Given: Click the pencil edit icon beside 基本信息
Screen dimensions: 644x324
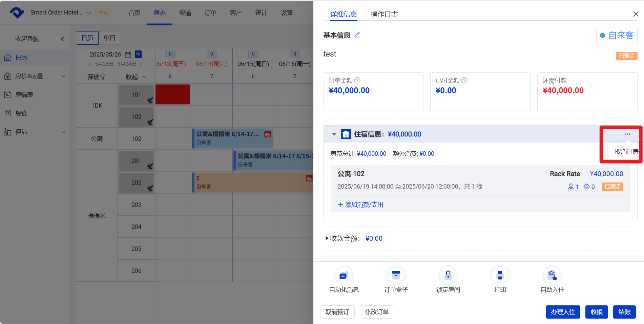Looking at the screenshot, I should coord(357,35).
